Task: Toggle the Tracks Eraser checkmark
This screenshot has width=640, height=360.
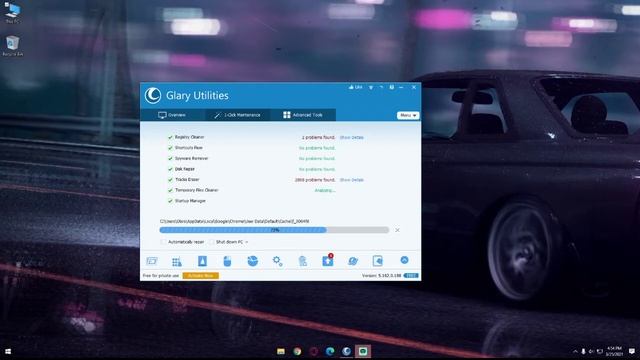Action: click(170, 180)
